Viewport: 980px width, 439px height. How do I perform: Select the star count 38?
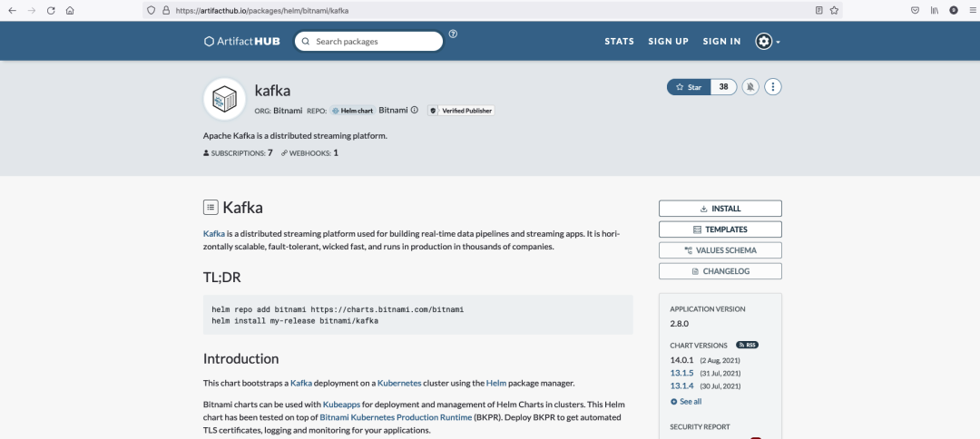click(724, 87)
